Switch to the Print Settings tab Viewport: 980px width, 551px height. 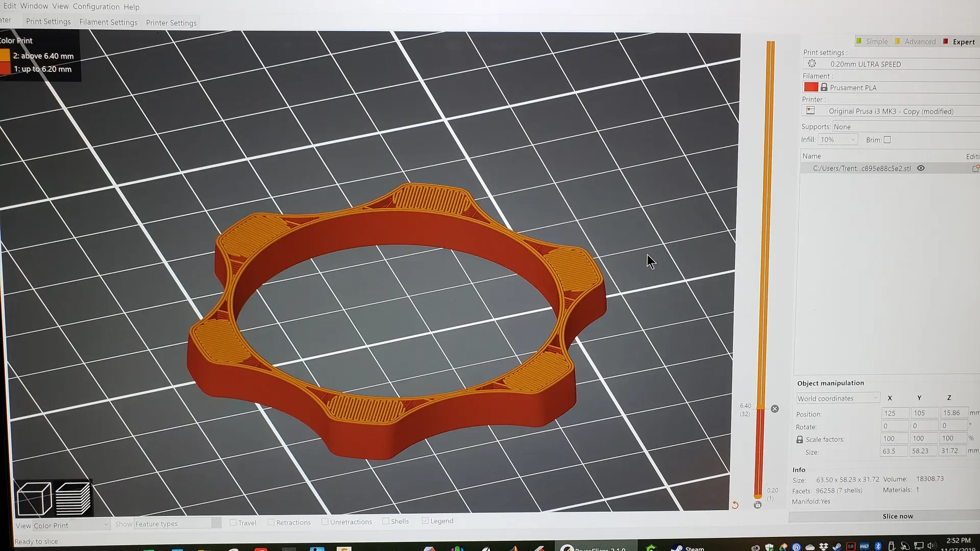[48, 21]
